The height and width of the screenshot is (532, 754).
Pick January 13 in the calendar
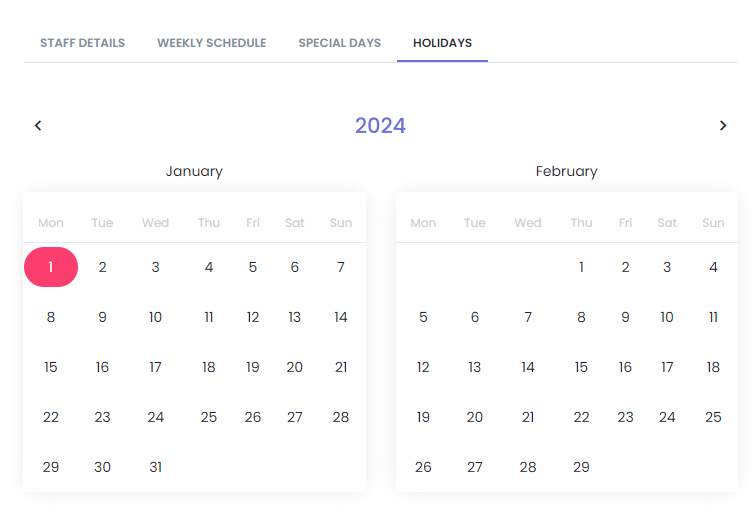coord(294,317)
